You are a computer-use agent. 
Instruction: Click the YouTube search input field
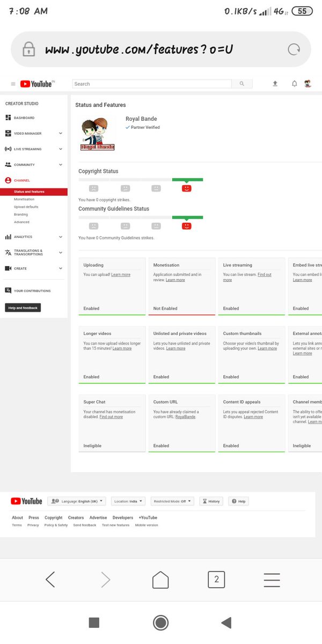(x=152, y=84)
